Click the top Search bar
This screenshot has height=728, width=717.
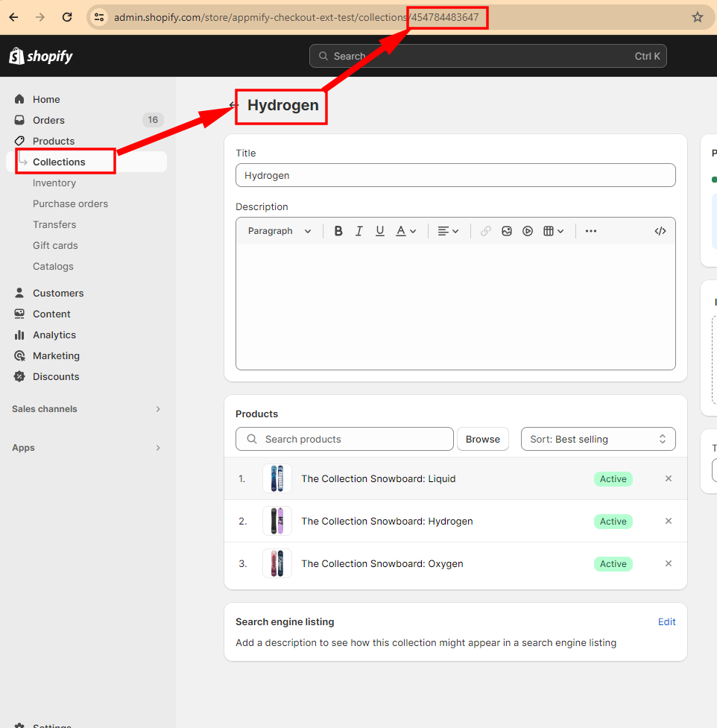point(487,56)
